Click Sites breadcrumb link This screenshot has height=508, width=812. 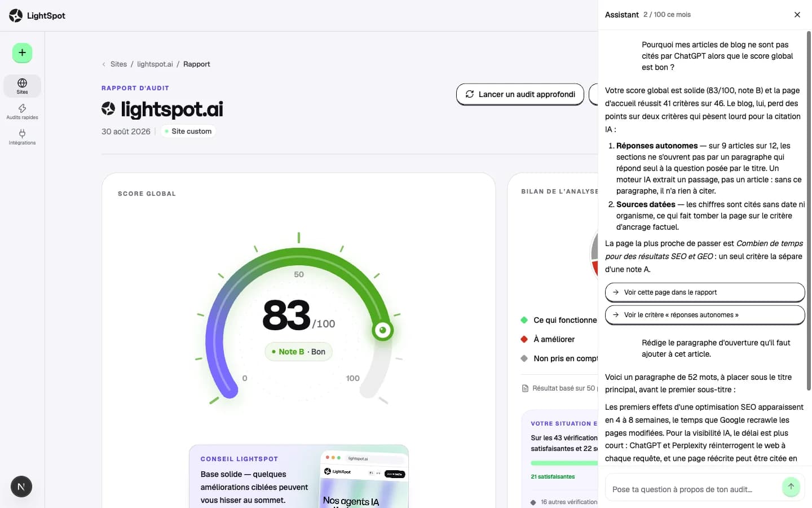(x=118, y=64)
